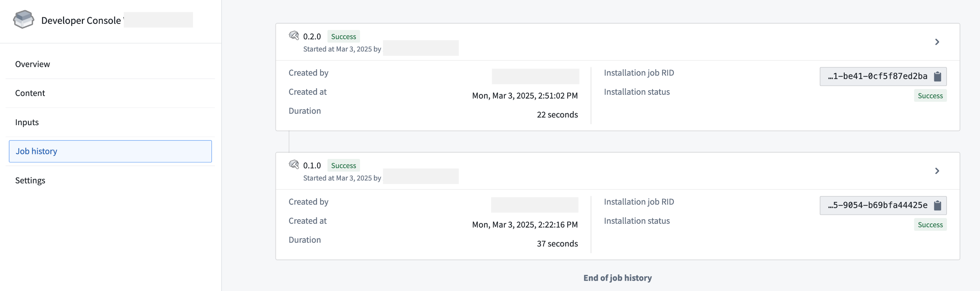Copy the 0.1.0 installation job RID via clipboard icon
Image resolution: width=980 pixels, height=291 pixels.
(937, 205)
